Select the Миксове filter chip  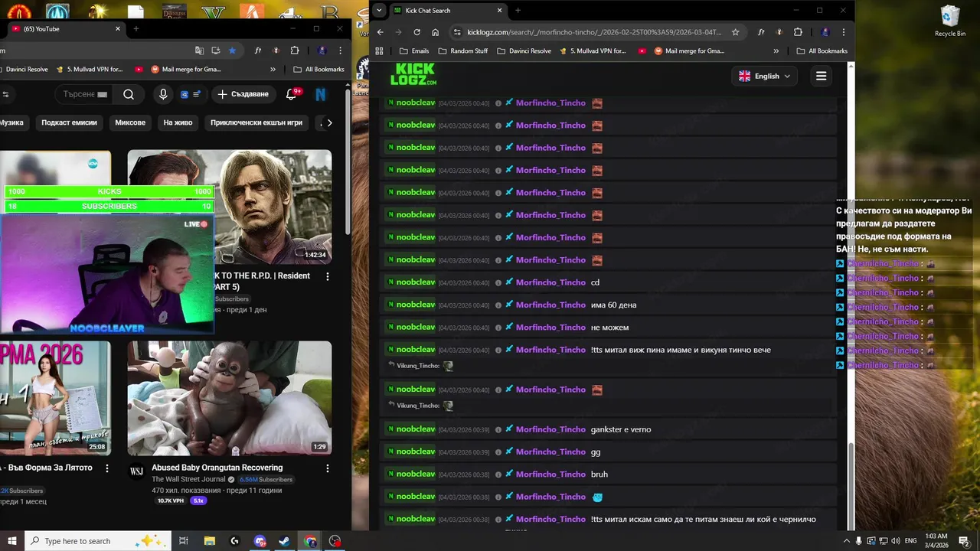tap(130, 122)
